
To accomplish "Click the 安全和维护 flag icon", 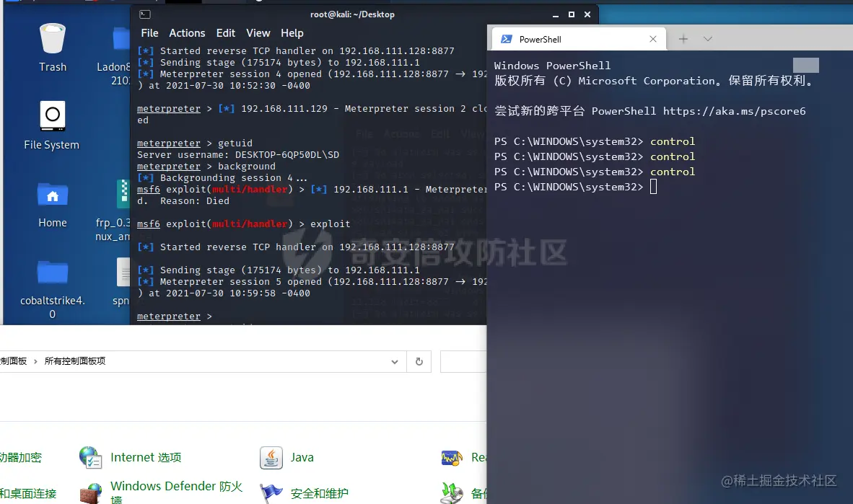I will click(x=271, y=493).
